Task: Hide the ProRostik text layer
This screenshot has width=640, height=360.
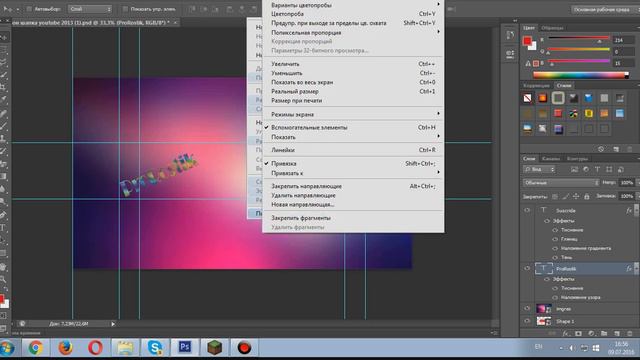Action: pyautogui.click(x=527, y=268)
